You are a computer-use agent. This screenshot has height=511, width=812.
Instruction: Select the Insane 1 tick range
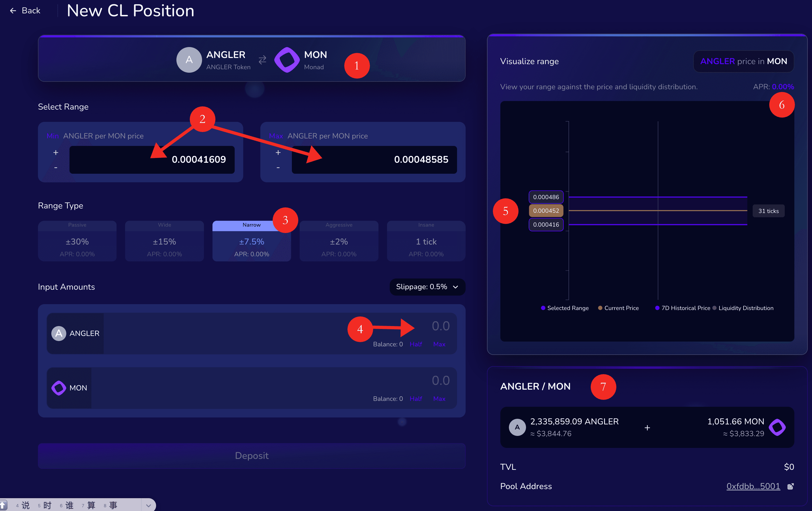[x=426, y=241]
